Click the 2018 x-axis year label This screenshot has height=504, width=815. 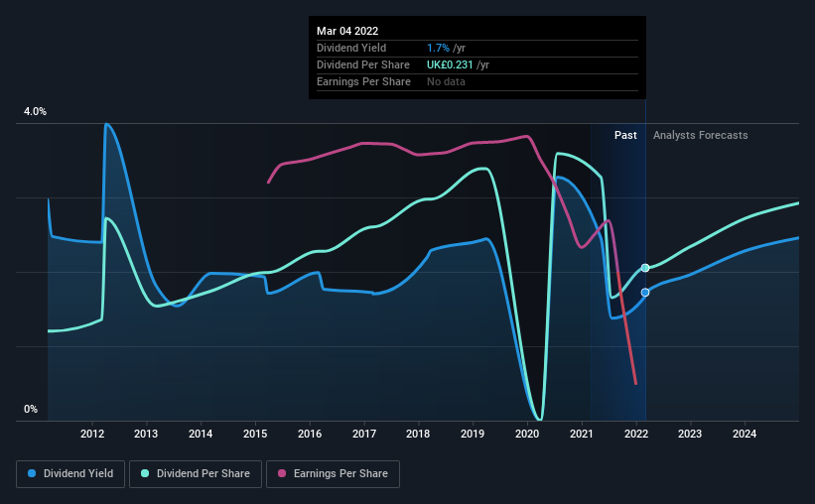pyautogui.click(x=418, y=434)
